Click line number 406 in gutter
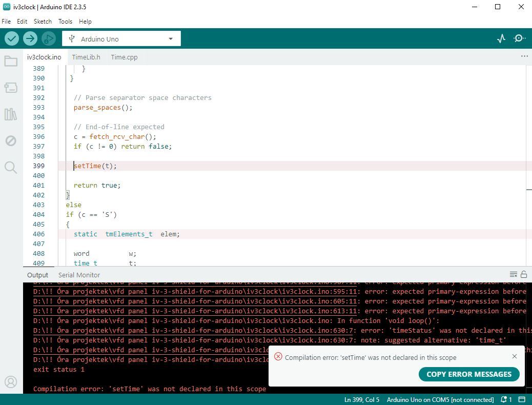Viewport: 532px width, 405px height. click(38, 234)
